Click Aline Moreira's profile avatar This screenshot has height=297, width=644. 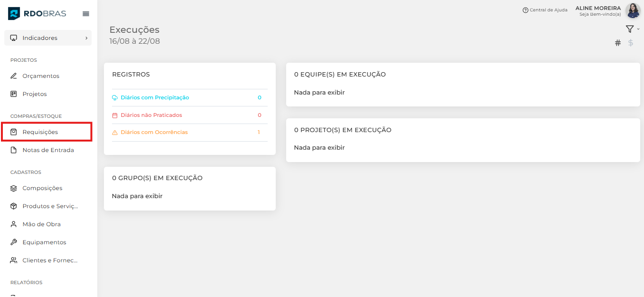coord(633,11)
